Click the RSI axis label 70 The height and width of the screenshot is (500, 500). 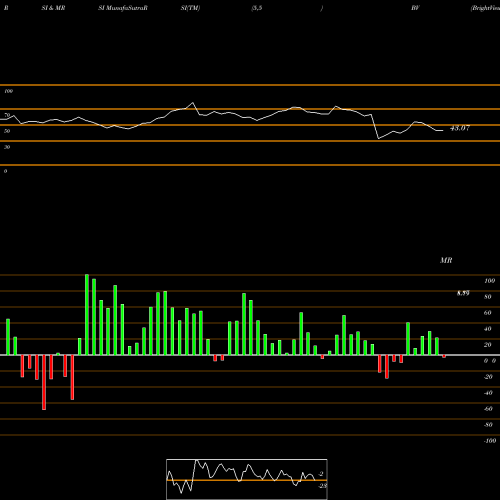pyautogui.click(x=7, y=115)
